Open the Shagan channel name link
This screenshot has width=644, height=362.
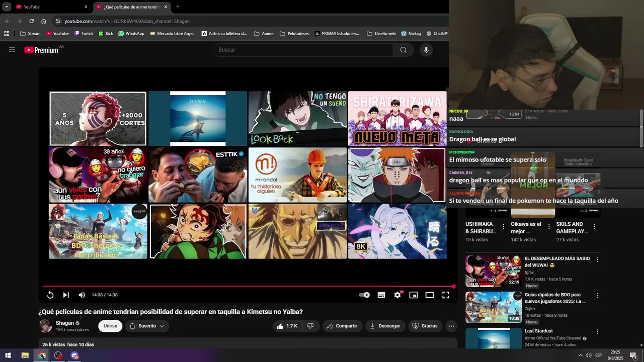pyautogui.click(x=65, y=323)
